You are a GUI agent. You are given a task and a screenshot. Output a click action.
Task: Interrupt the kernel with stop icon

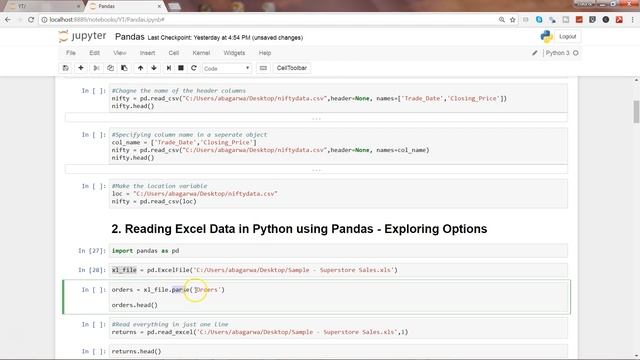(181, 68)
